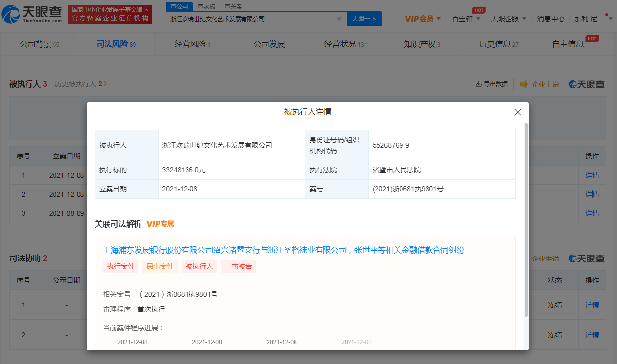Select the 司法风险 tab
Image resolution: width=617 pixels, height=364 pixels.
pyautogui.click(x=116, y=44)
